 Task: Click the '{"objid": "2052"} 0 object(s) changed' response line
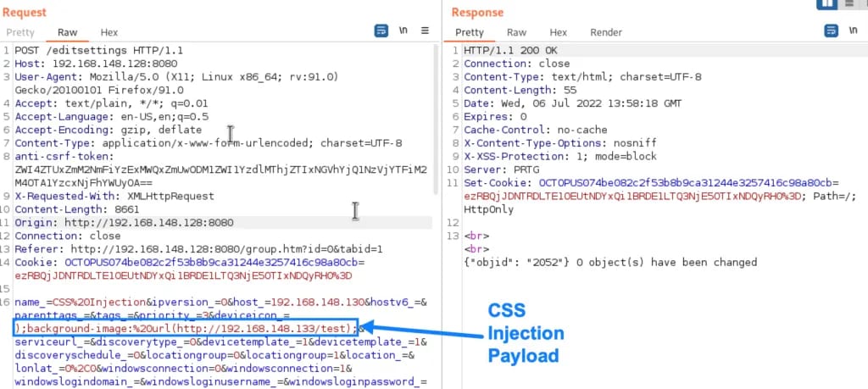[610, 262]
